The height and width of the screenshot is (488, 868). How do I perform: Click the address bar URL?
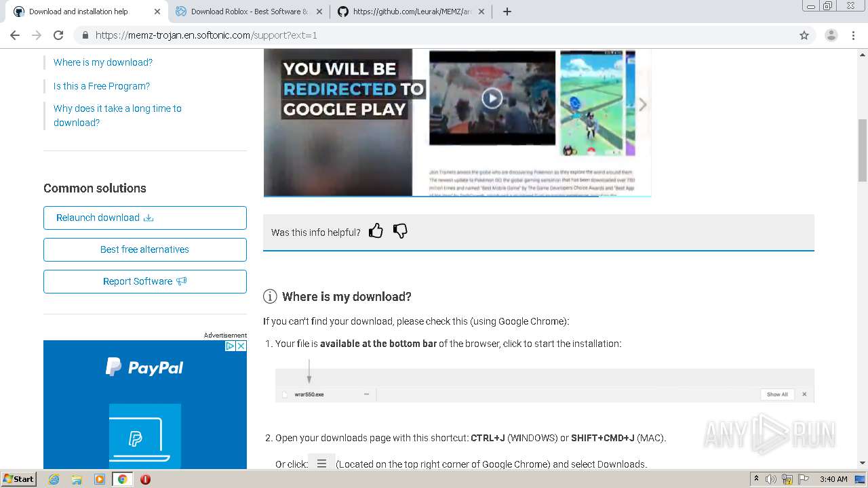click(206, 35)
